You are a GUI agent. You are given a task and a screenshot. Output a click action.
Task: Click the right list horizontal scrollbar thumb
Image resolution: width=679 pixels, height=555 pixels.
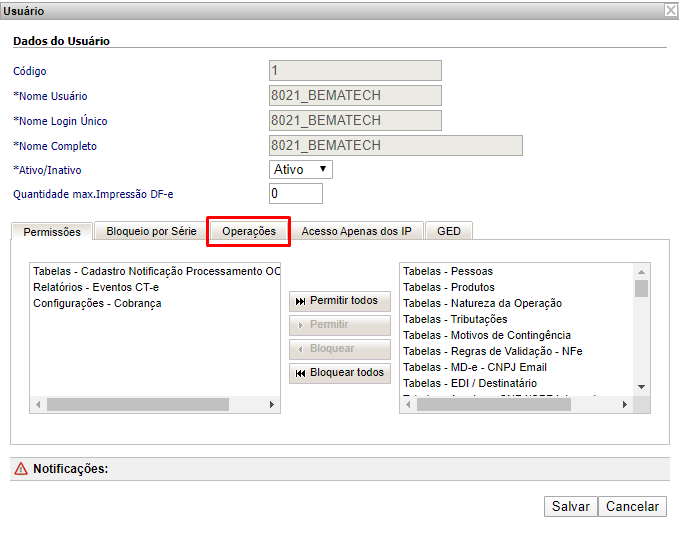[494, 404]
